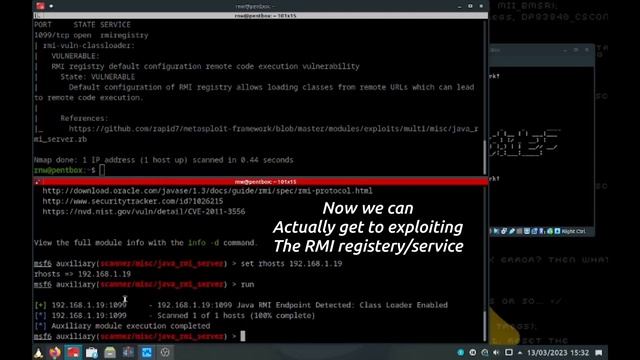This screenshot has height=360, width=640.
Task: Click 'rmi-vuln-classloader:' script heading
Action: [x=89, y=46]
